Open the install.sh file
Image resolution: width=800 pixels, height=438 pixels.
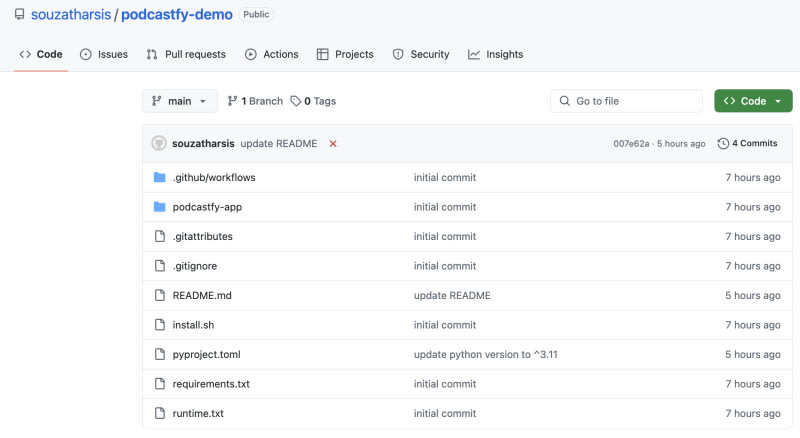pos(191,325)
